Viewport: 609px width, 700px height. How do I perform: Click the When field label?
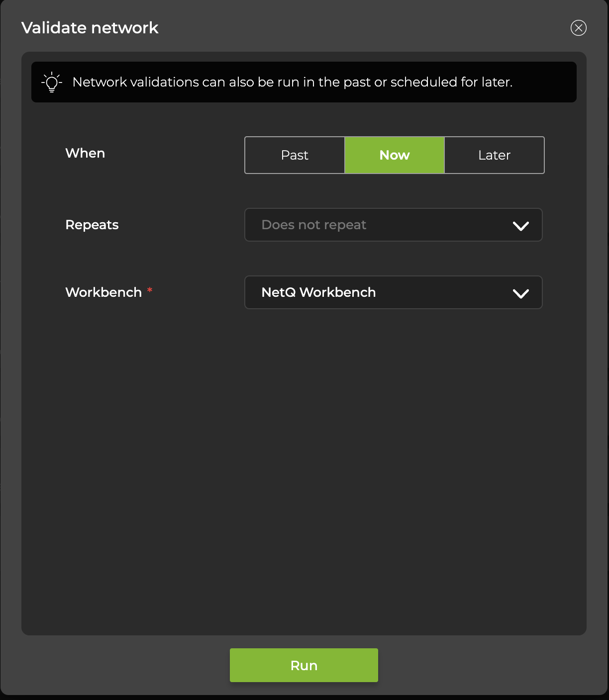(x=85, y=153)
